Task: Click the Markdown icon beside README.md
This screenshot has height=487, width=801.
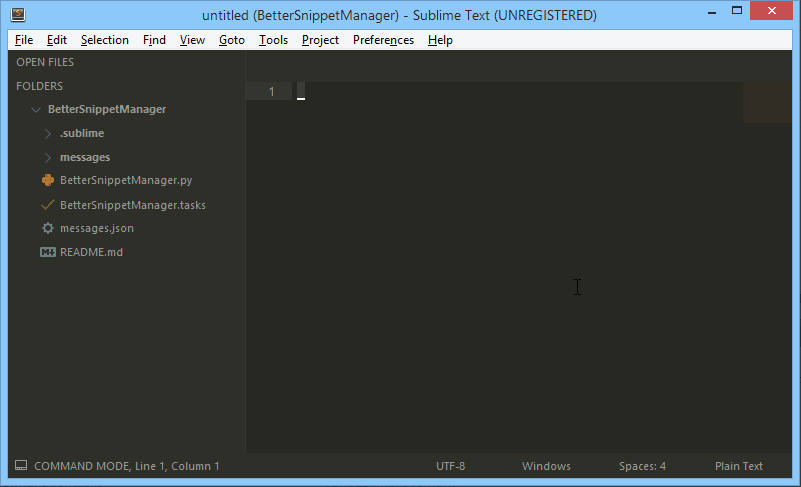Action: (x=48, y=252)
